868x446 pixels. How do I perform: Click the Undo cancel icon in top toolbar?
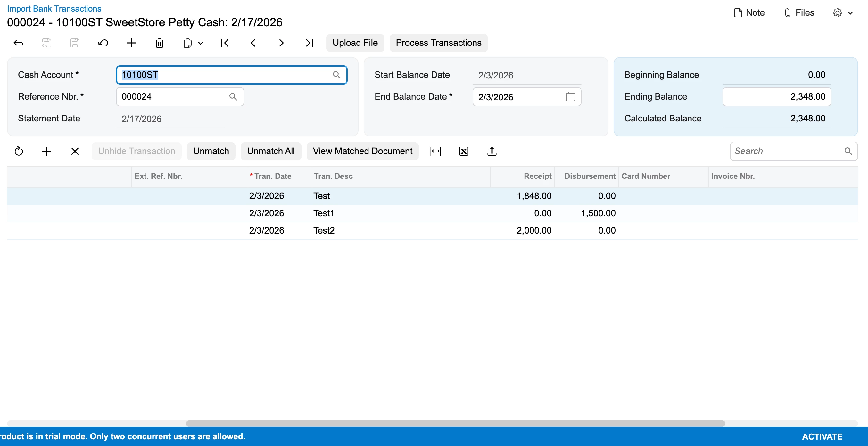[103, 43]
